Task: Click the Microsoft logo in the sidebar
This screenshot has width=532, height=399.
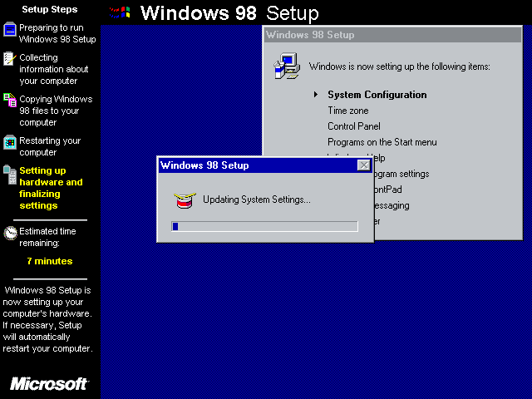Action: coord(49,384)
